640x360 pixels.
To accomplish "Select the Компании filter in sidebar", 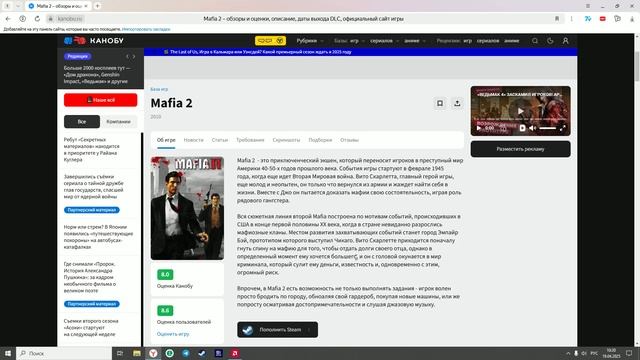I will pyautogui.click(x=118, y=122).
